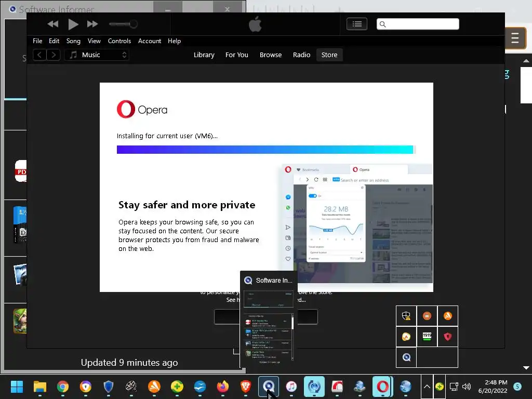Open the blue shield app on the taskbar
This screenshot has width=532, height=399.
(x=108, y=387)
